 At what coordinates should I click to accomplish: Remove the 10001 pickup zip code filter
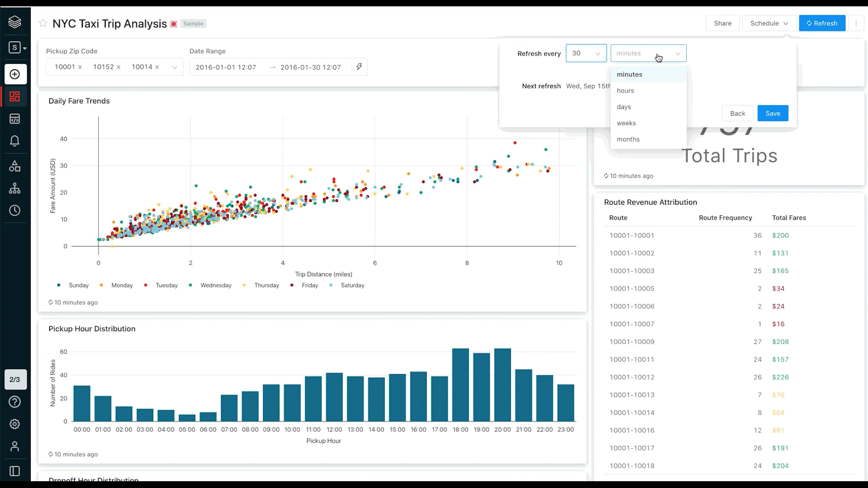tap(80, 67)
